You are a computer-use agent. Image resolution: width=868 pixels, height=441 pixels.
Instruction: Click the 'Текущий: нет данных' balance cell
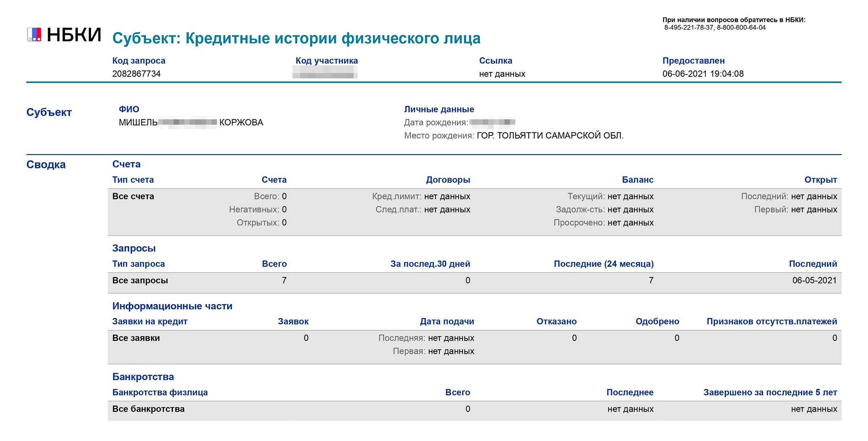point(610,196)
